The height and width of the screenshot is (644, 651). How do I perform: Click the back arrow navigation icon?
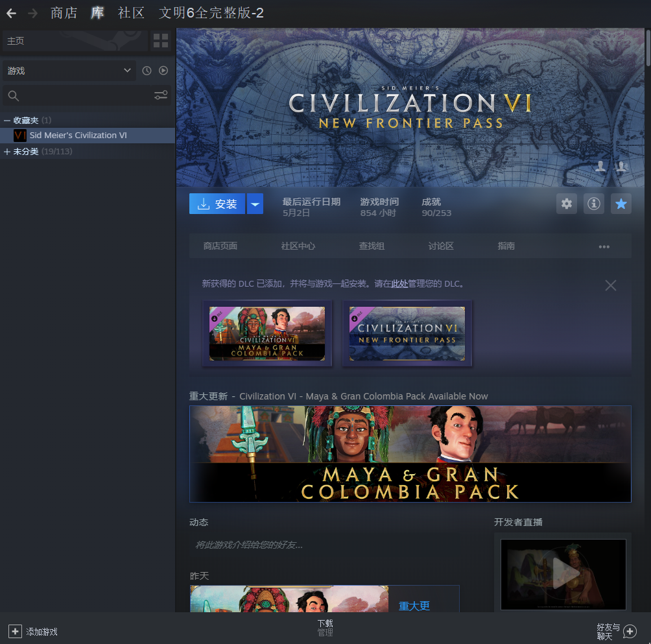11,13
